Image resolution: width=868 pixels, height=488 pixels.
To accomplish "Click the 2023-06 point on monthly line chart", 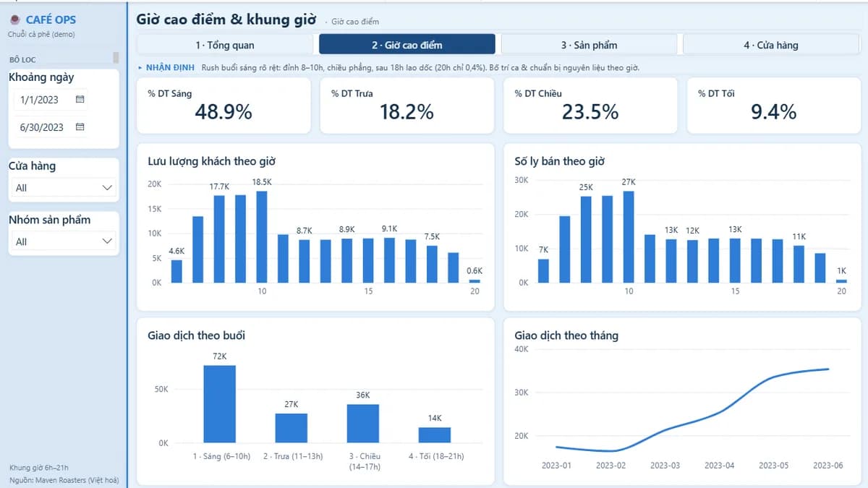I will (827, 369).
